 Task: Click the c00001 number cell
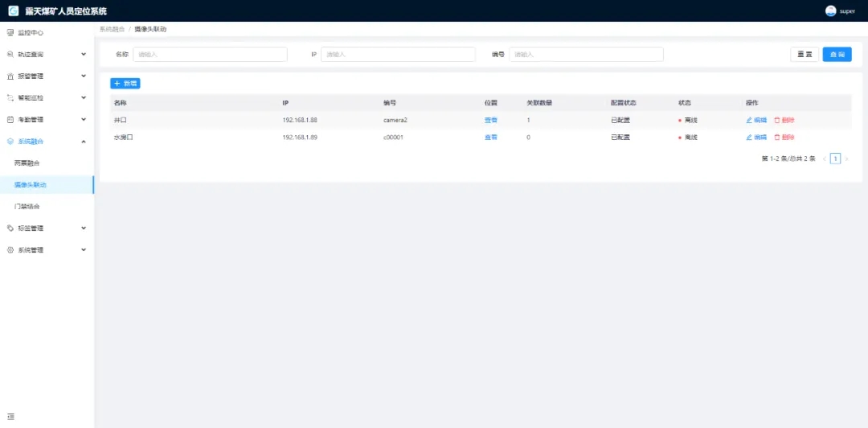click(x=393, y=137)
